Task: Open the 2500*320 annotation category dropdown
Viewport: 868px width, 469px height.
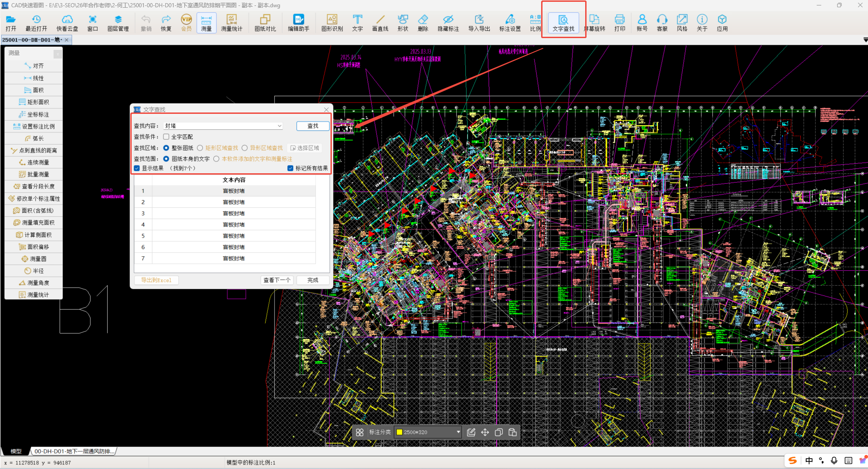Action: click(458, 432)
